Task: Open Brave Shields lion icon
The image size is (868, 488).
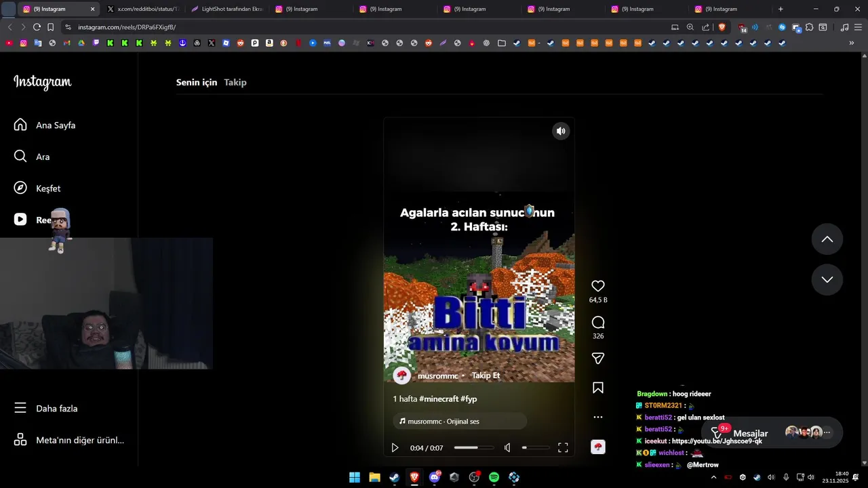Action: coord(722,27)
